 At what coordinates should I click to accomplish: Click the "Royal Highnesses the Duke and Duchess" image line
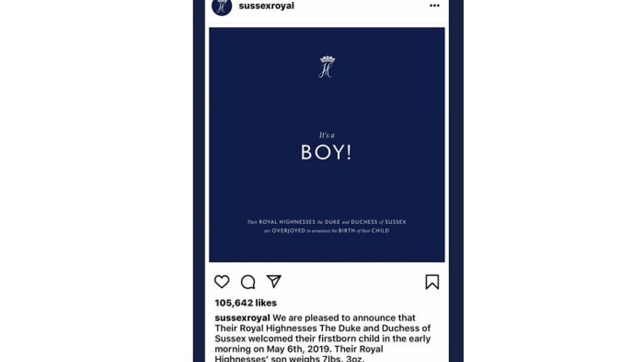click(327, 222)
